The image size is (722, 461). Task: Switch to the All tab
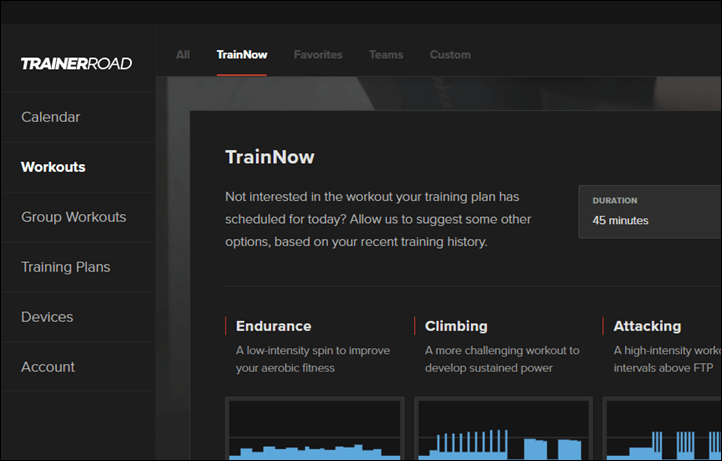183,54
